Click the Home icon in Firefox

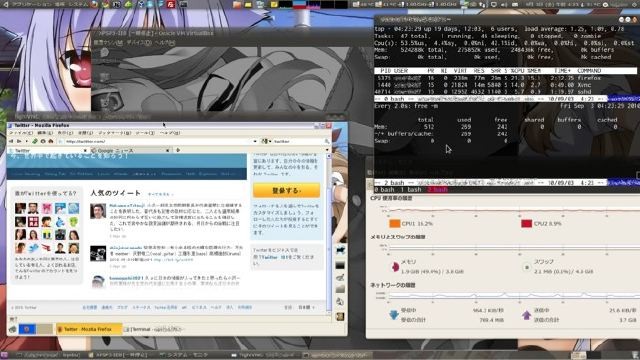point(51,141)
